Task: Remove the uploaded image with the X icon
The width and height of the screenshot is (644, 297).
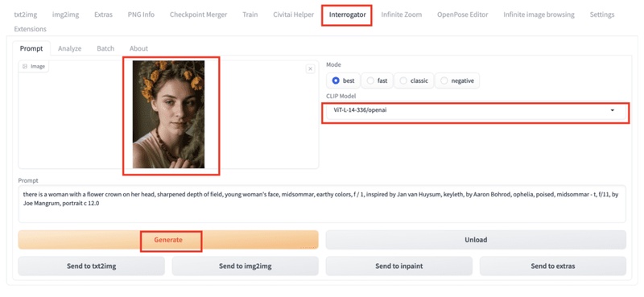Action: coord(311,68)
